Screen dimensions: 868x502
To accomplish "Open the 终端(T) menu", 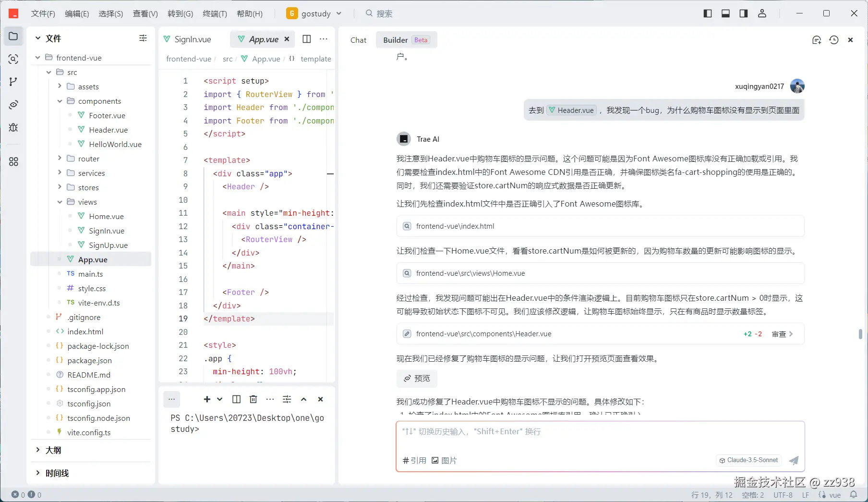I will pos(215,13).
